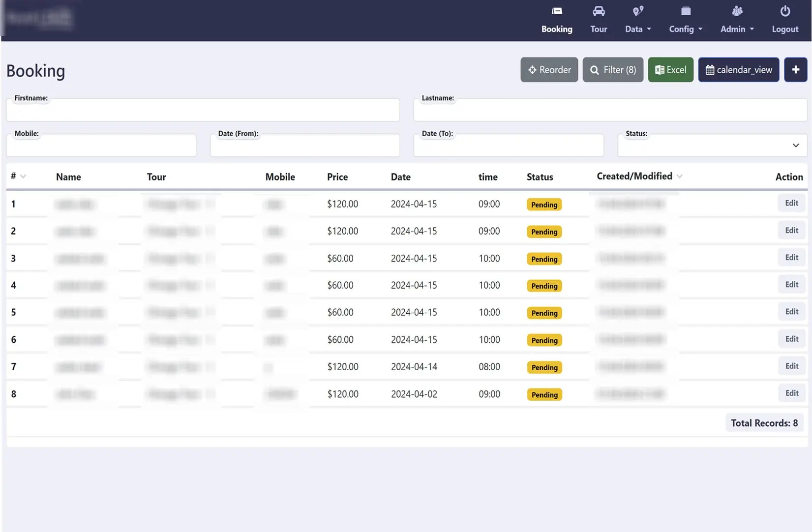Image resolution: width=812 pixels, height=532 pixels.
Task: Open the Filter (8) button
Action: tap(613, 70)
